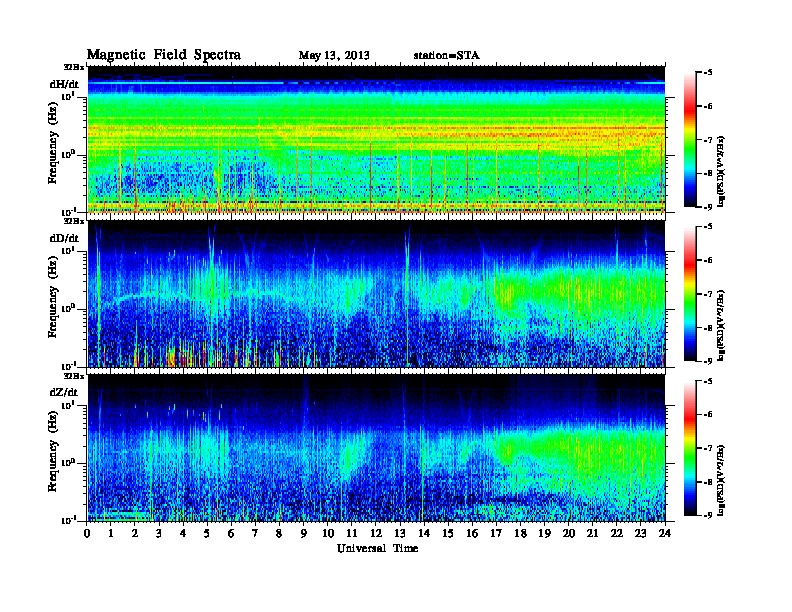Click the 'dH/dt' panel label
Image resolution: width=792 pixels, height=612 pixels.
tap(64, 84)
